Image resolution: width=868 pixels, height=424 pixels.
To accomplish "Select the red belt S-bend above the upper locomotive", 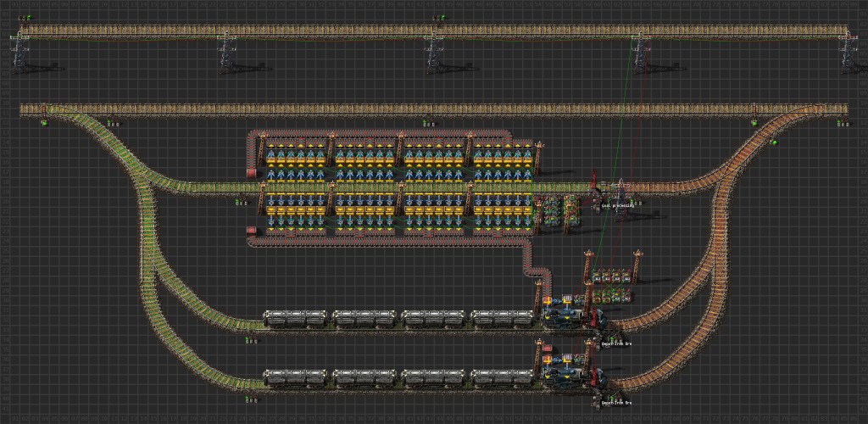I will [x=537, y=271].
